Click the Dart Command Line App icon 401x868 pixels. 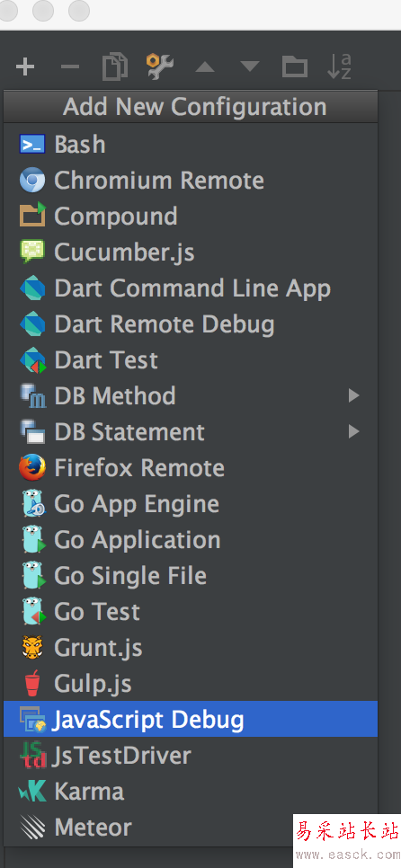coord(32,288)
